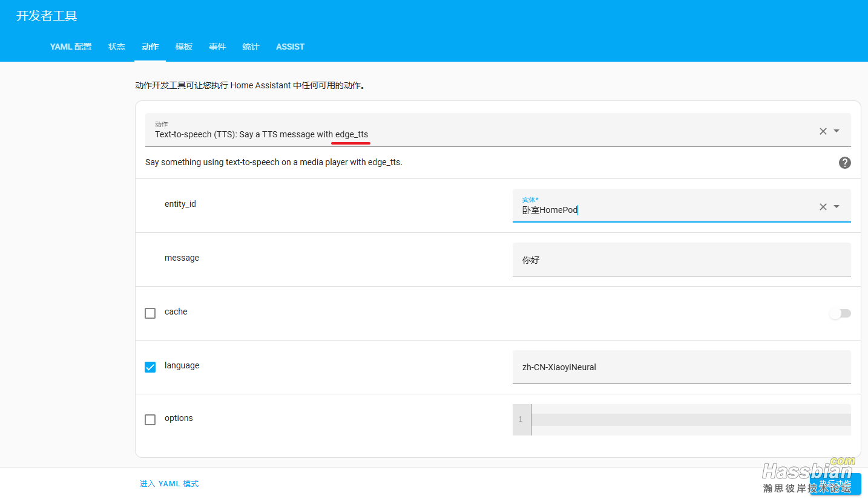Click the options label text
This screenshot has height=499, width=868.
coord(179,418)
